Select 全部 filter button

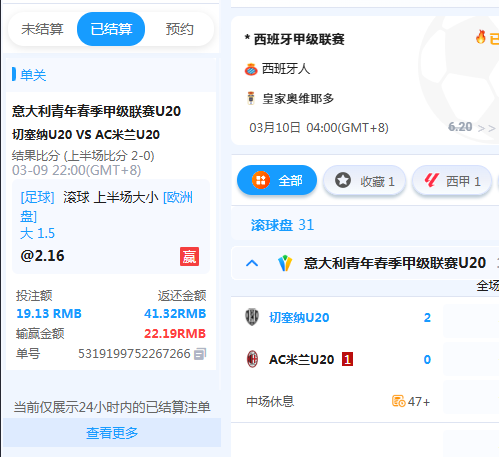tap(277, 180)
